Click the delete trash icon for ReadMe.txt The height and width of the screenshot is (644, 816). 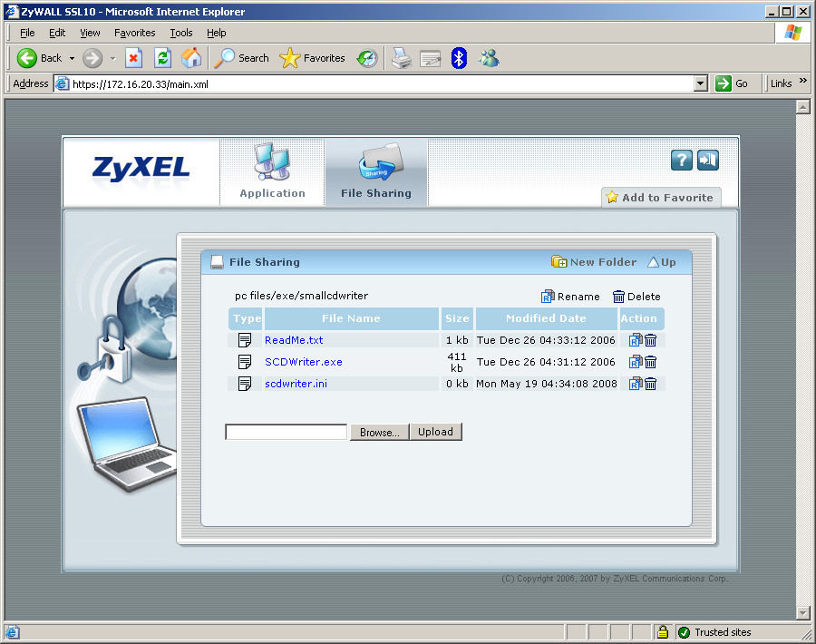[x=650, y=340]
